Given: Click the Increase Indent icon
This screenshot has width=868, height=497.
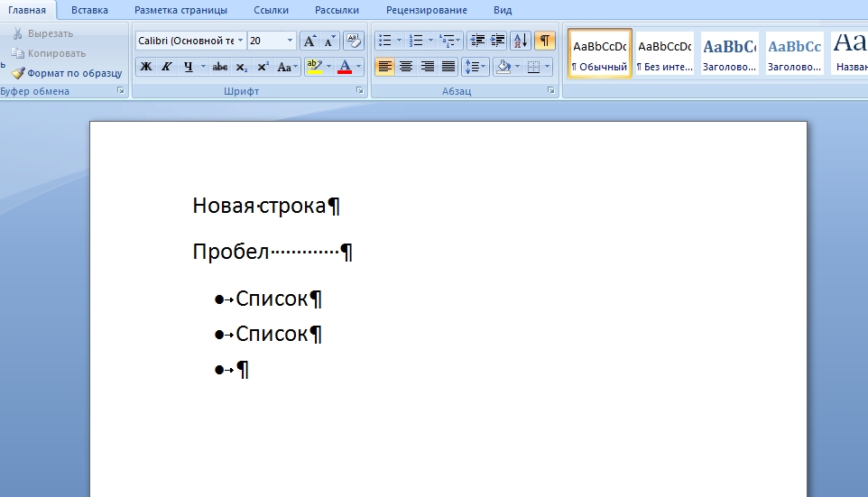Looking at the screenshot, I should [497, 41].
